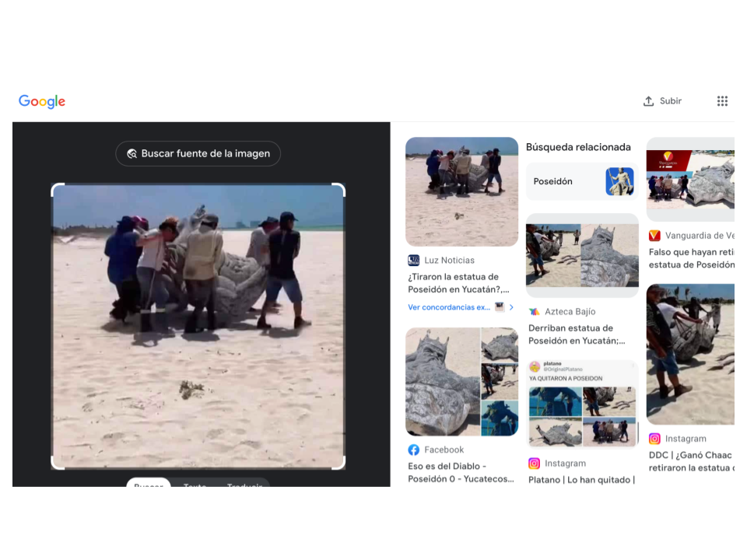
Task: Click Buscar fuente de la imagen button
Action: [198, 154]
